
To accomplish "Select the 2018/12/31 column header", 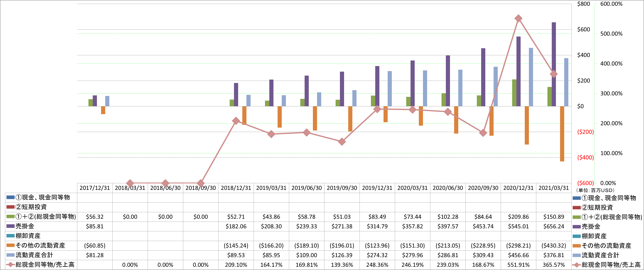I will pos(236,188).
